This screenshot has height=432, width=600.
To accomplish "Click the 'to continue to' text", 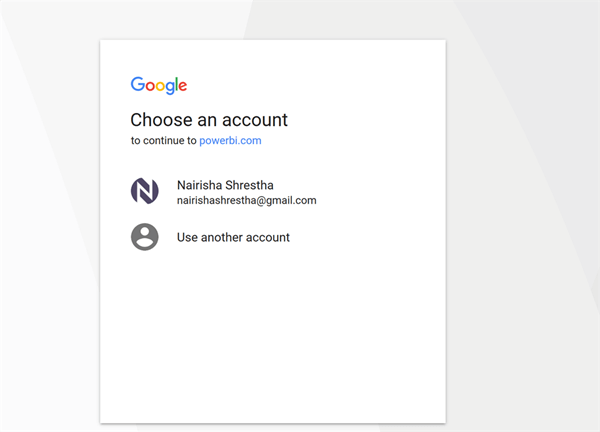I will pyautogui.click(x=164, y=141).
